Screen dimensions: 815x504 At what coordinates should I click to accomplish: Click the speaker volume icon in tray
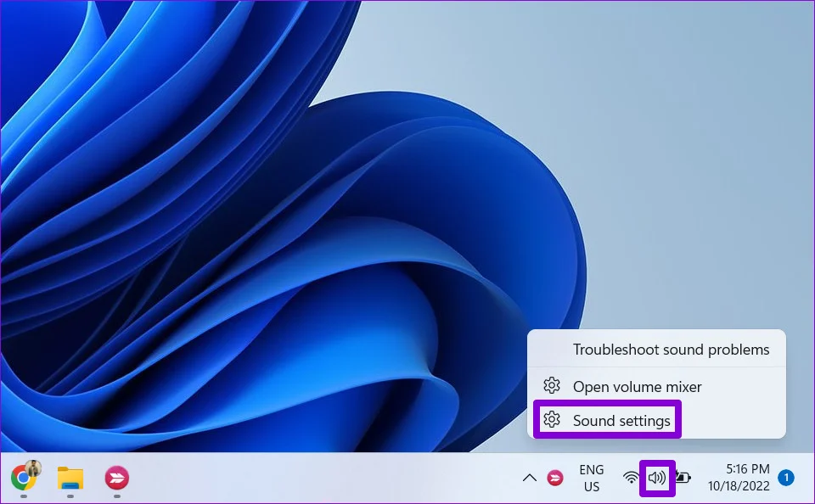click(x=656, y=479)
